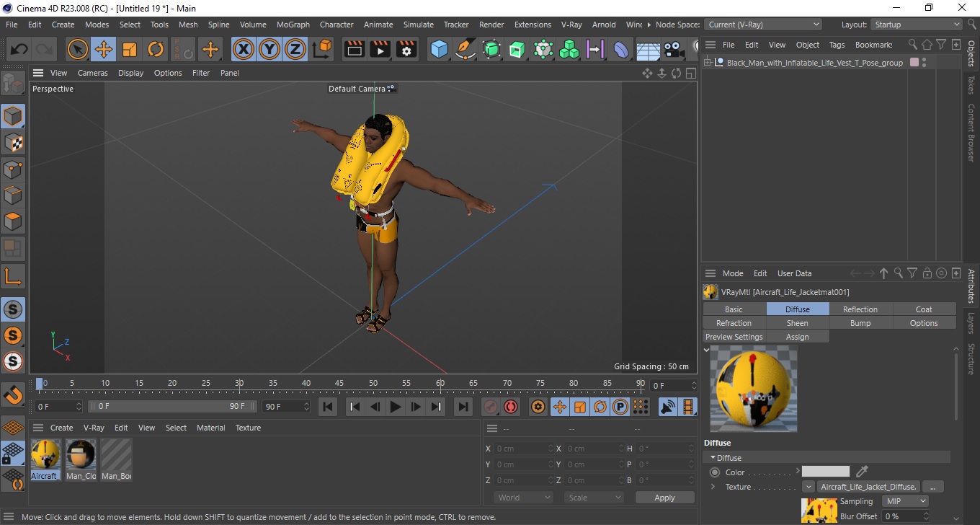This screenshot has height=525, width=980.
Task: Click Preview Settings button
Action: coord(734,337)
